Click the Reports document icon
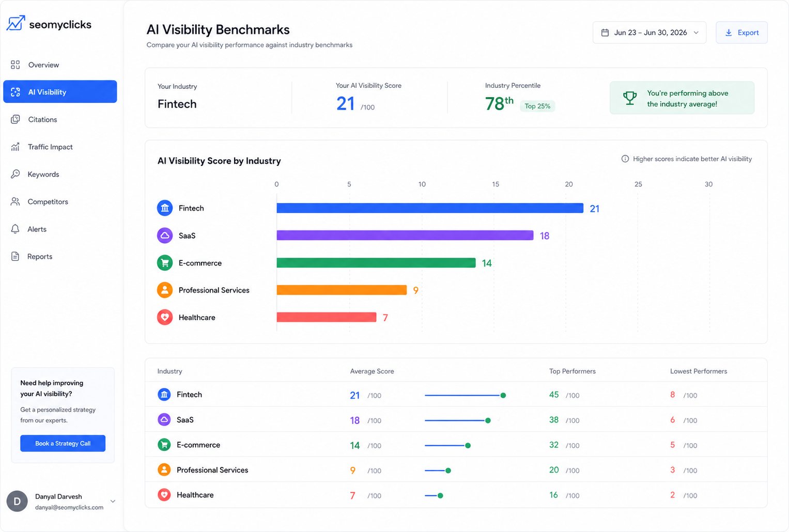The image size is (789, 532). pos(16,256)
